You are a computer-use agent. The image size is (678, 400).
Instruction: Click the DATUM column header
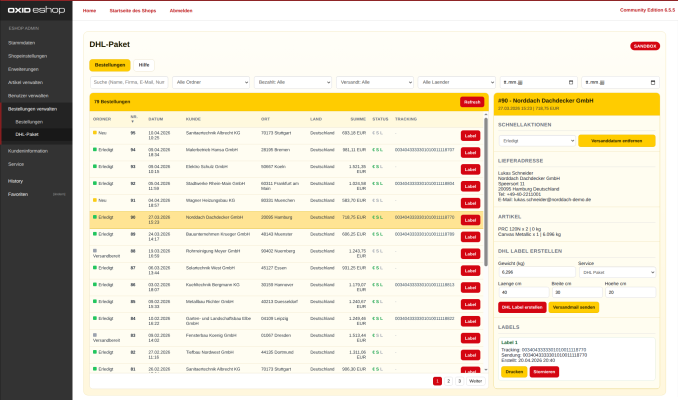(156, 119)
